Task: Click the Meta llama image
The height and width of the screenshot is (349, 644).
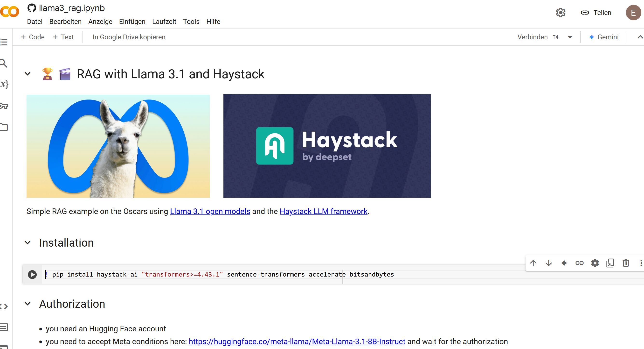Action: (118, 146)
